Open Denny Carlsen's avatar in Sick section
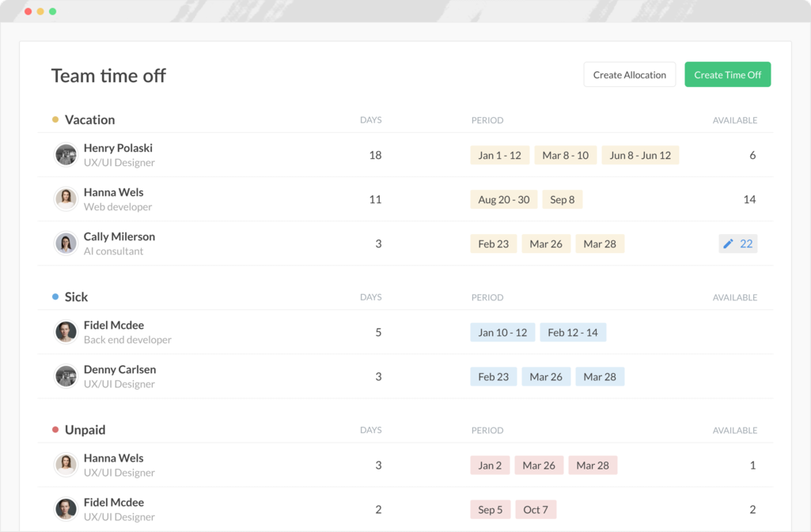 pyautogui.click(x=66, y=376)
